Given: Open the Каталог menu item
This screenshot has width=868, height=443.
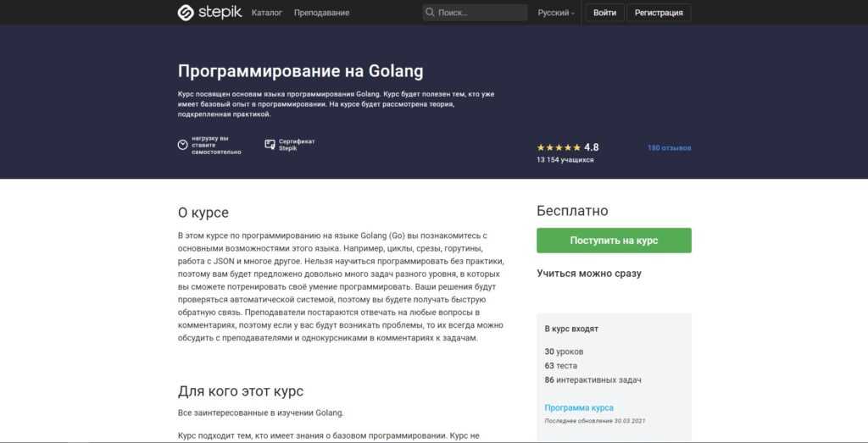Looking at the screenshot, I should 267,13.
